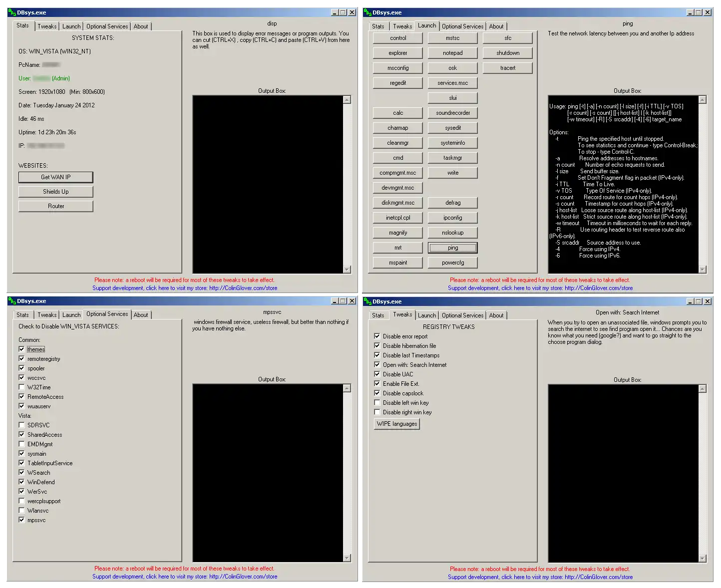Run msconfig button
The height and width of the screenshot is (588, 721).
point(398,68)
